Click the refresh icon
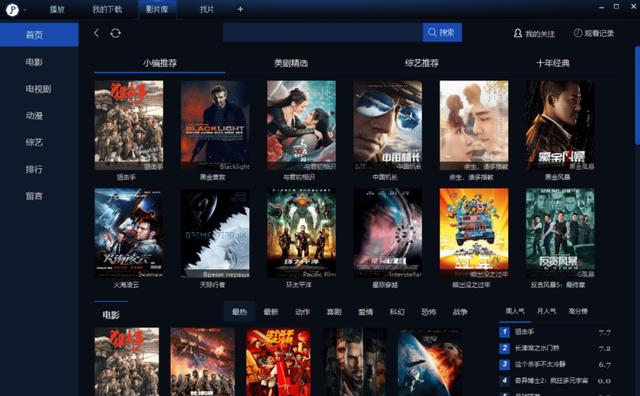The height and width of the screenshot is (396, 640). [116, 33]
